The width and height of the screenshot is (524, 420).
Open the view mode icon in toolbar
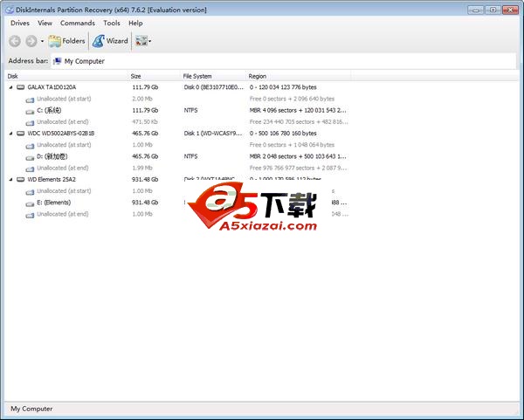(141, 41)
